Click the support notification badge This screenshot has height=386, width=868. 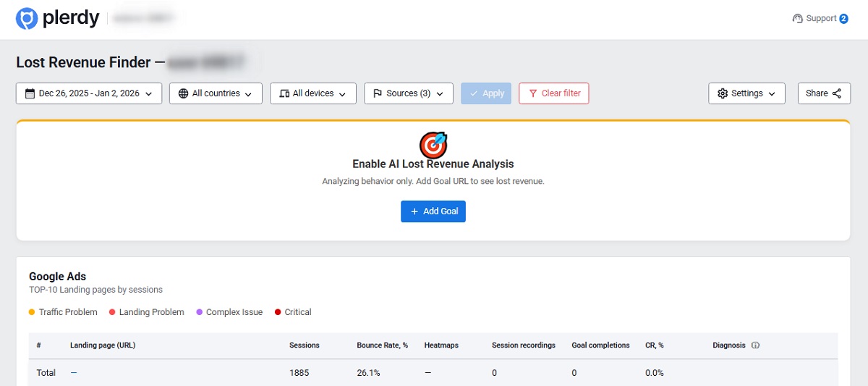tap(843, 19)
